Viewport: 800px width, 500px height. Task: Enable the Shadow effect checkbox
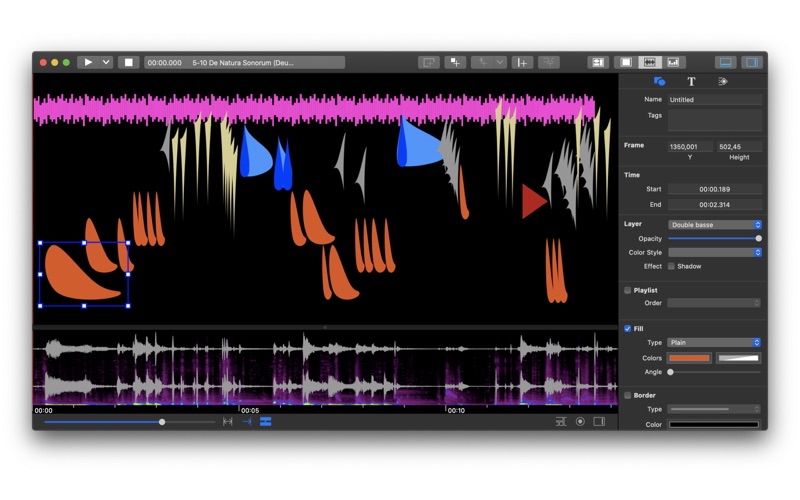[x=671, y=266]
